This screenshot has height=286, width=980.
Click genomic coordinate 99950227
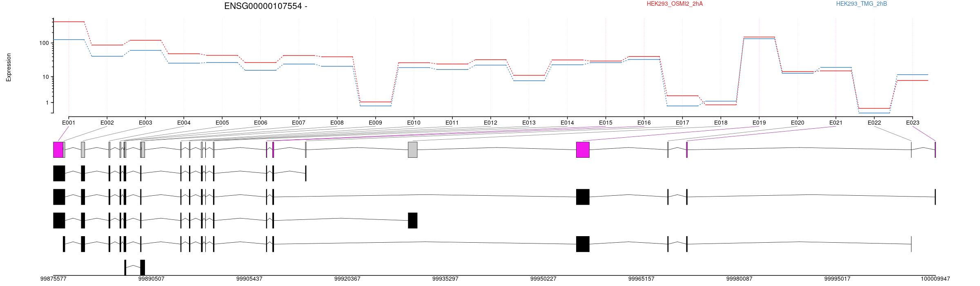coord(543,279)
